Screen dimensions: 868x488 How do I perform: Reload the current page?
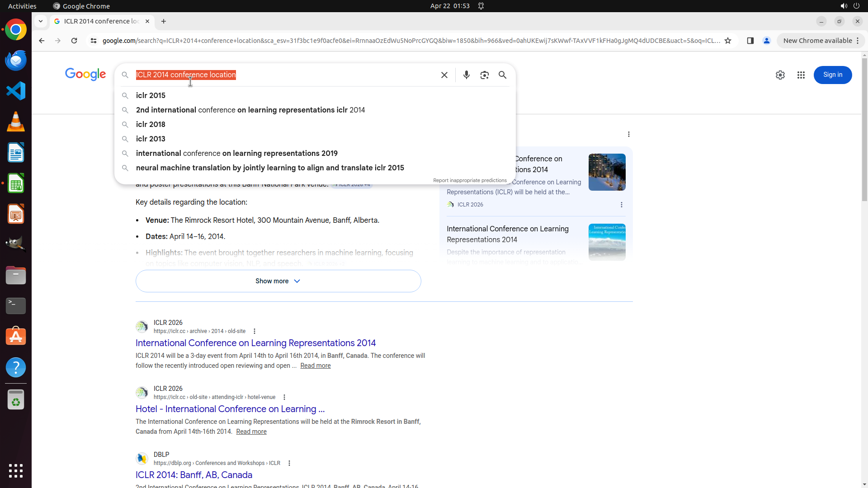74,41
